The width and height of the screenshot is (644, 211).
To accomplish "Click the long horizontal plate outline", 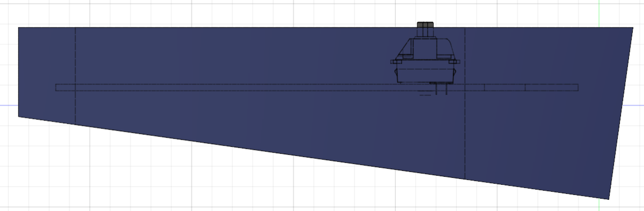I will 317,87.
